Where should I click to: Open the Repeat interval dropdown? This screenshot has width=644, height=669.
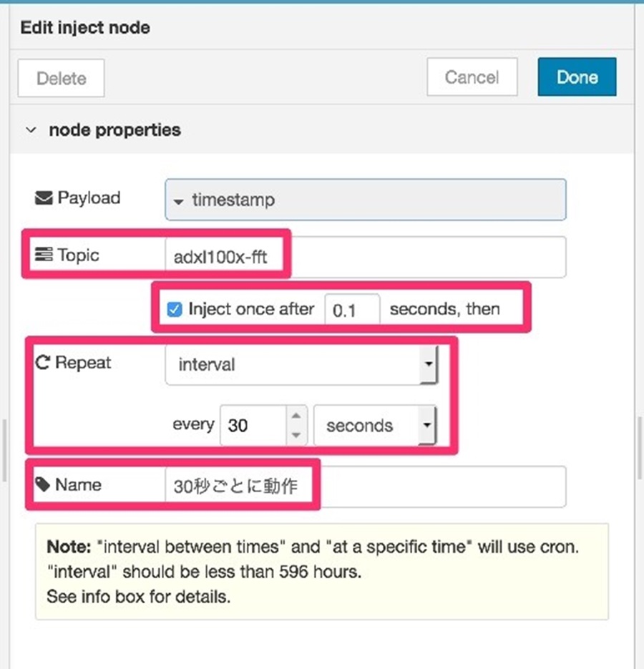coord(301,365)
